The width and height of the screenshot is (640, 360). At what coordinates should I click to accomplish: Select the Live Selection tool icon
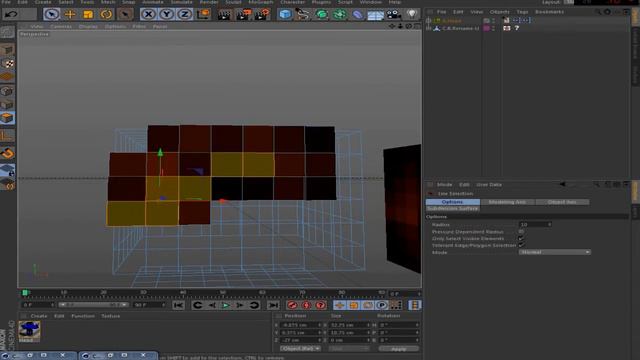pyautogui.click(x=51, y=14)
